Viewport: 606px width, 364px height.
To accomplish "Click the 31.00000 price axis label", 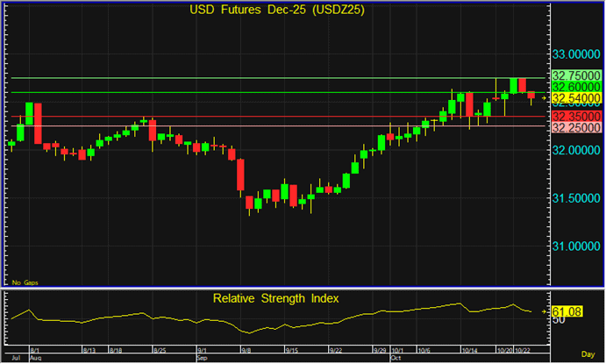I will [x=574, y=246].
